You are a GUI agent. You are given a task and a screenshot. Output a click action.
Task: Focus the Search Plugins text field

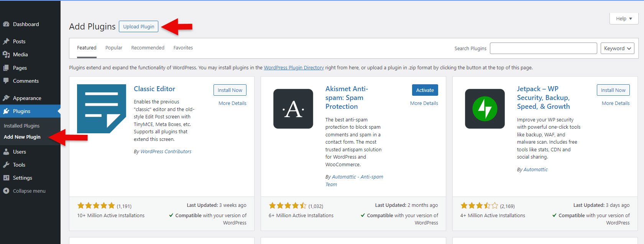[x=543, y=48]
